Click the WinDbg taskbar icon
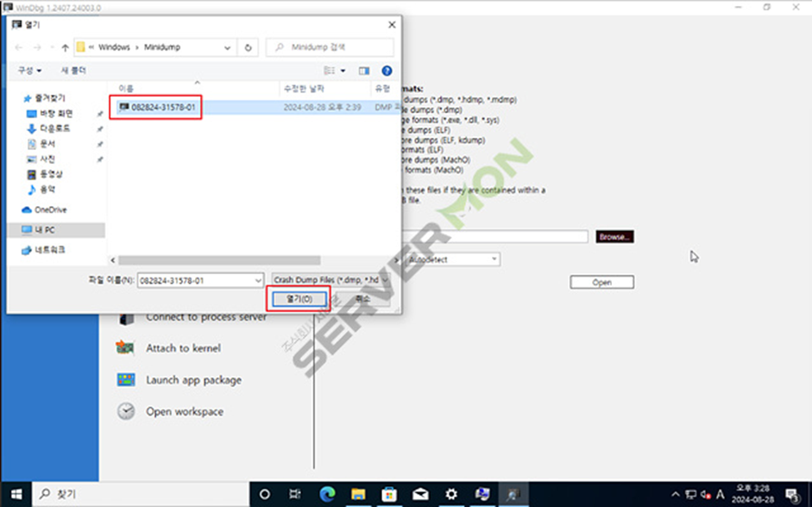This screenshot has height=507, width=812. (x=513, y=495)
